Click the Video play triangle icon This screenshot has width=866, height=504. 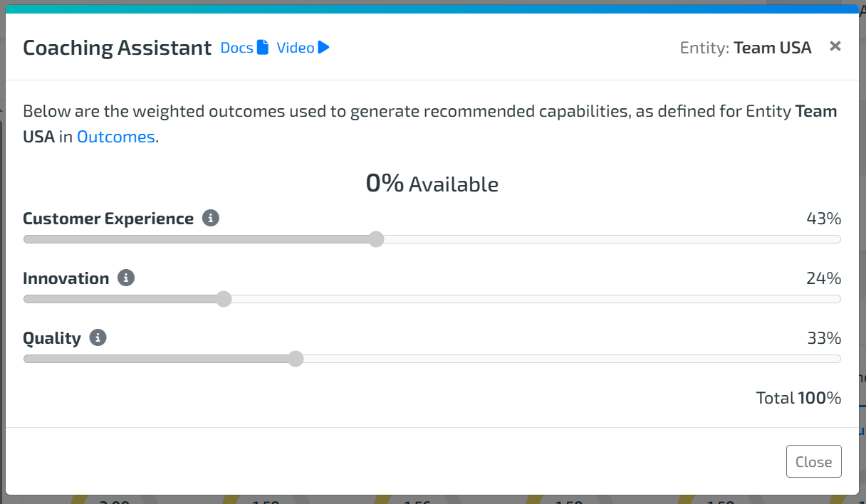point(324,48)
